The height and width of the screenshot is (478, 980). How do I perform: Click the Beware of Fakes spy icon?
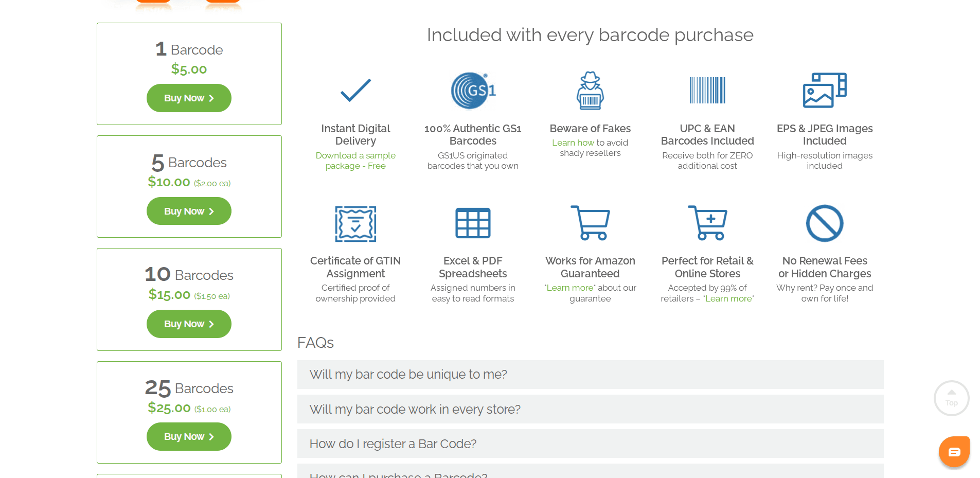(590, 91)
